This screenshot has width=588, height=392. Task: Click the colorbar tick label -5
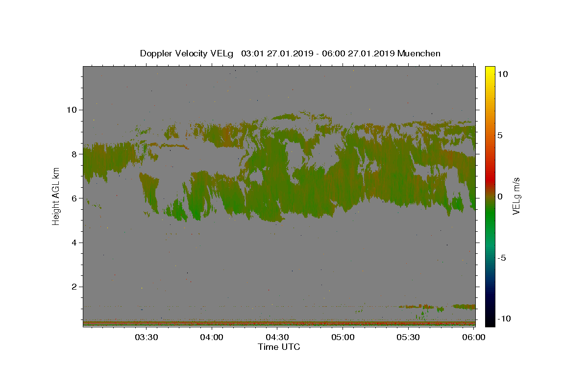502,258
